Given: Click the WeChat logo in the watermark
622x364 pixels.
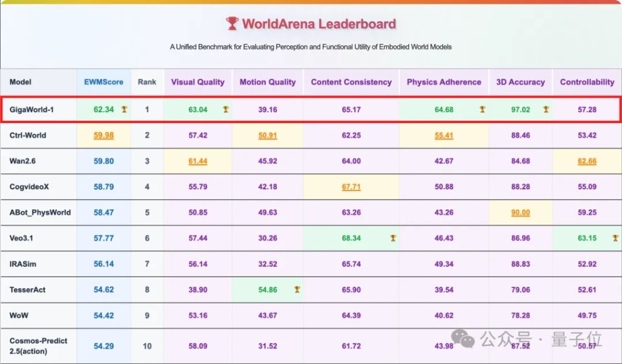Looking at the screenshot, I should tap(466, 339).
